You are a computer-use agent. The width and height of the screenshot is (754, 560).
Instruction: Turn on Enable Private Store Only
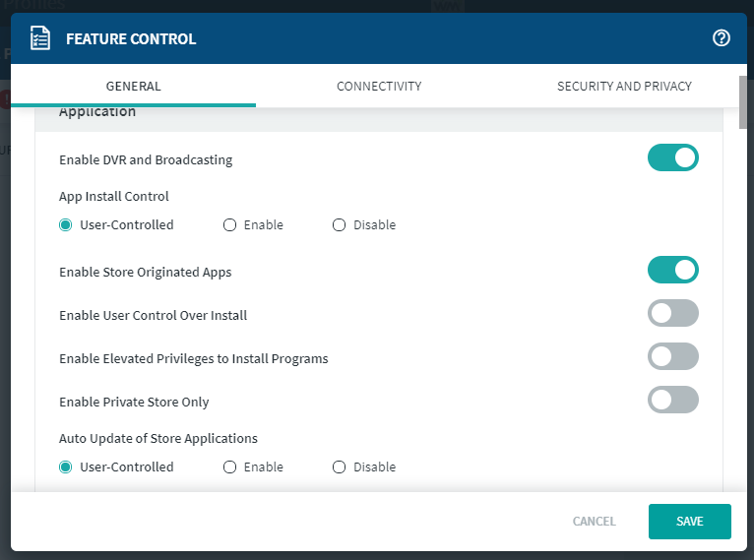(x=672, y=401)
